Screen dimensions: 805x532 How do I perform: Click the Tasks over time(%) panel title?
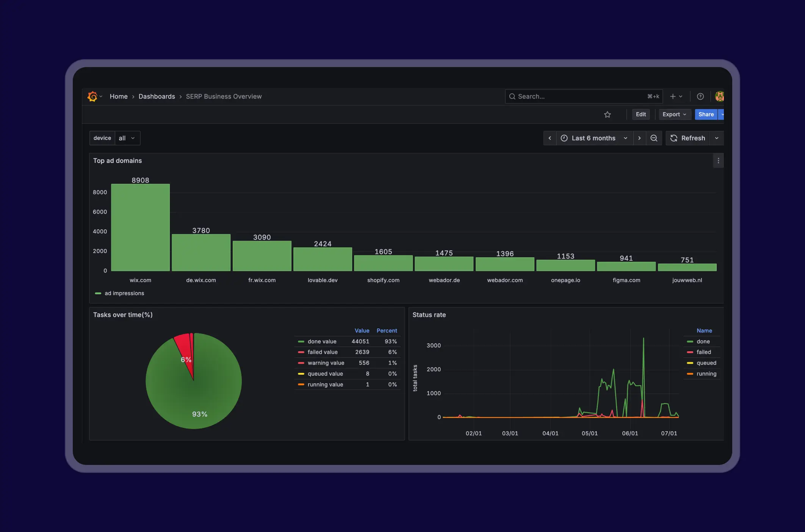pyautogui.click(x=123, y=315)
